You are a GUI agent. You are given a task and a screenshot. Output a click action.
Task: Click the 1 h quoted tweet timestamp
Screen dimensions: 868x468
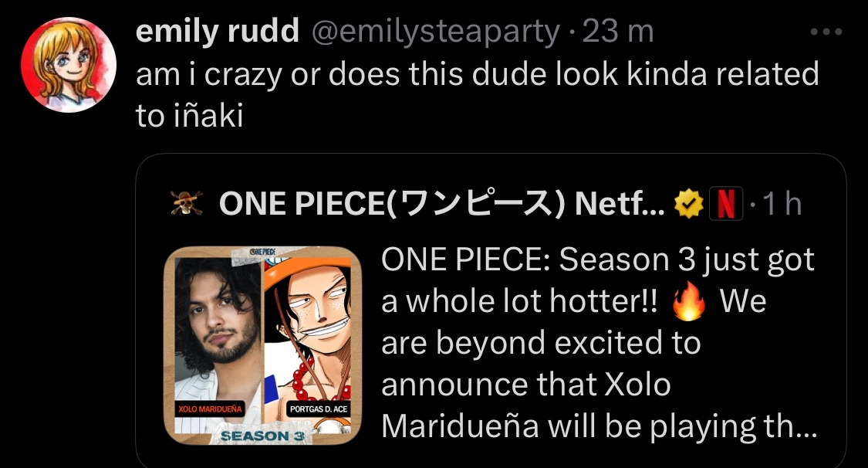(x=782, y=204)
